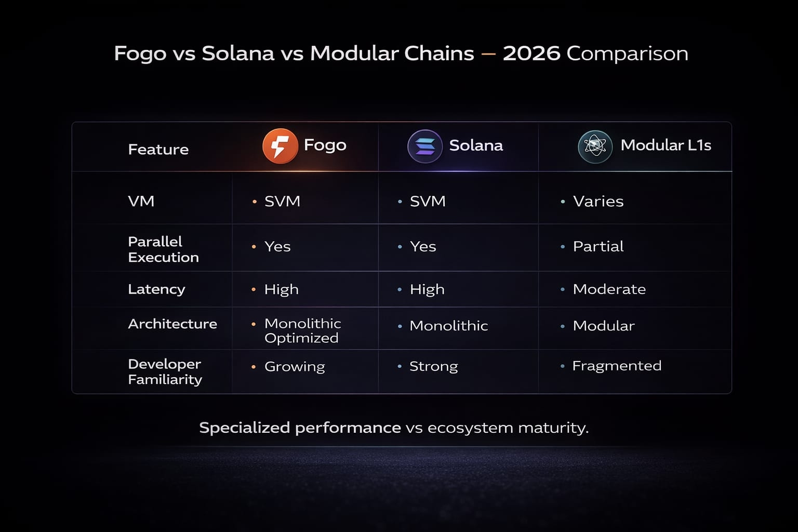This screenshot has height=532, width=798.
Task: Click the Solana column header label
Action: pos(476,145)
